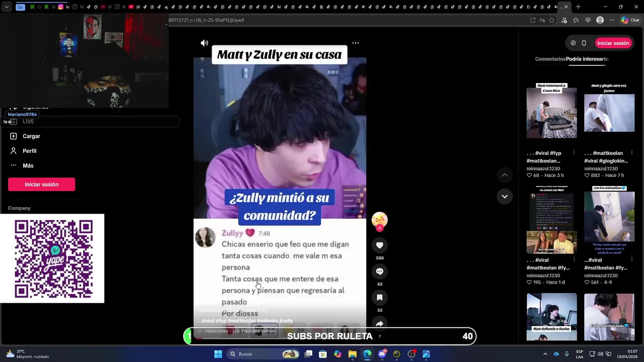The width and height of the screenshot is (644, 362).
Task: Add this page to favorites star
Action: coord(552,20)
